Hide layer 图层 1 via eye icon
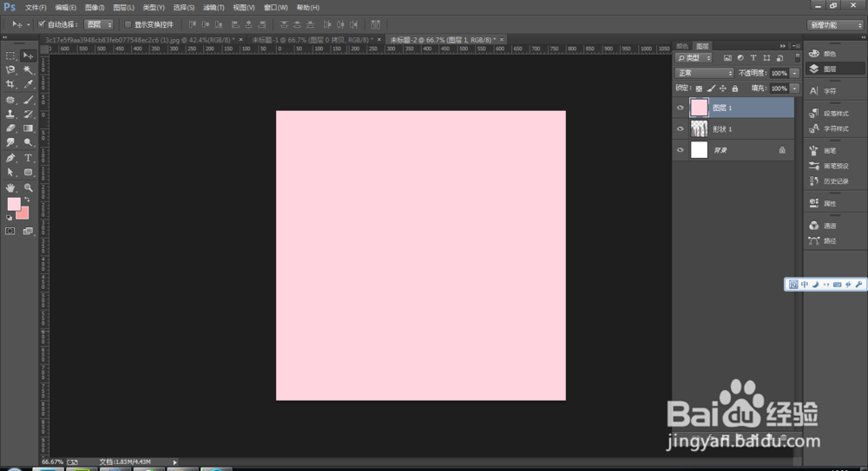 [681, 108]
